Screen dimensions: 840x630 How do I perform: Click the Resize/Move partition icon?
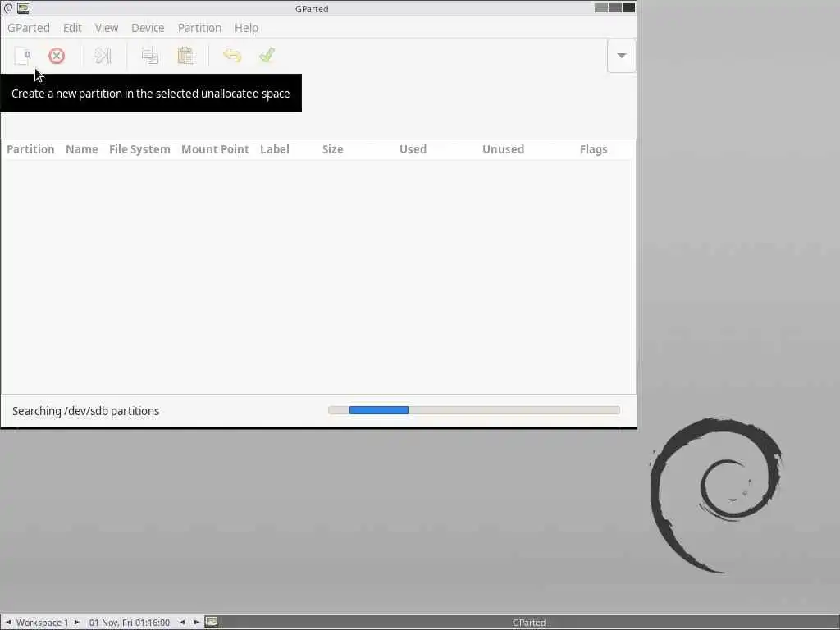pos(103,56)
